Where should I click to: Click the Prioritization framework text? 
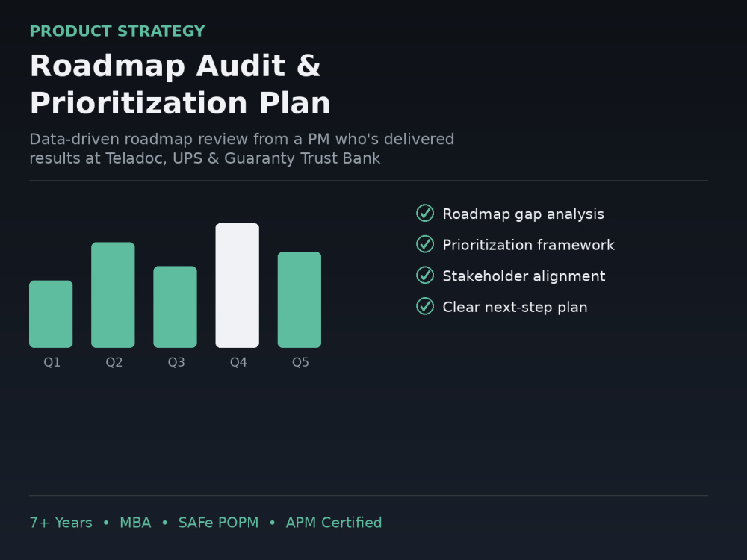(x=529, y=245)
